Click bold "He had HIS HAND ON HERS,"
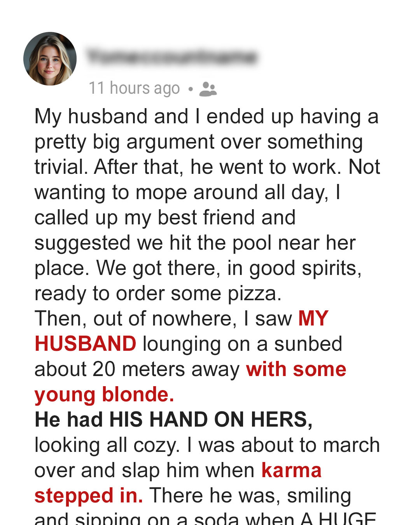 (173, 420)
